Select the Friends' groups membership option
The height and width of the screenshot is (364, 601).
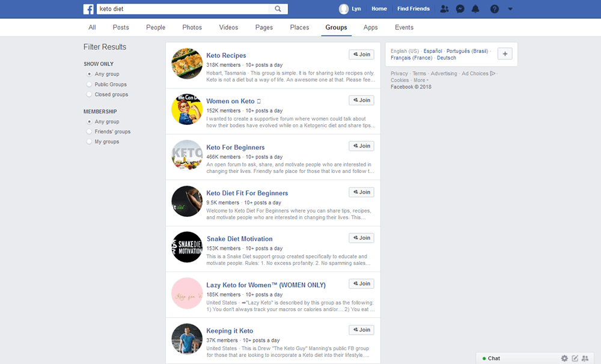[90, 132]
